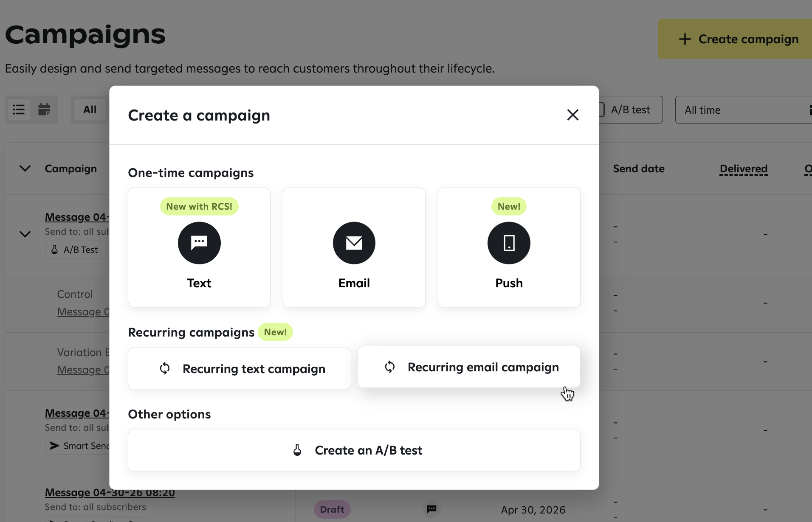The image size is (812, 522).
Task: Click Send to: all subscribers text
Action: pyautogui.click(x=96, y=507)
